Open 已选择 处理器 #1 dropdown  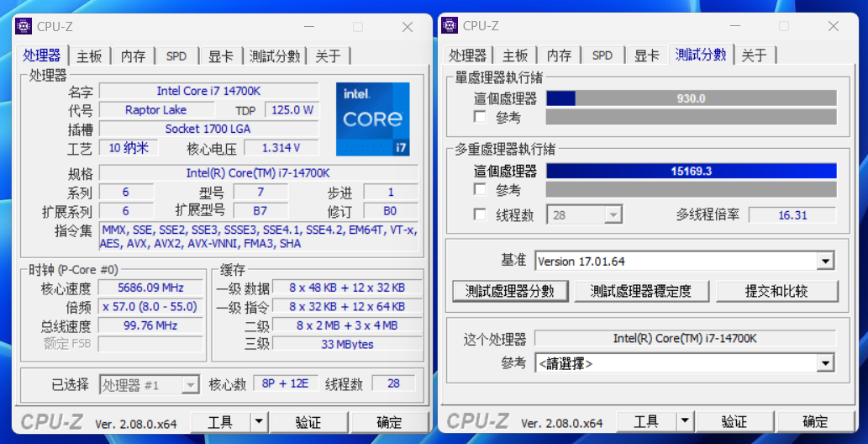click(149, 384)
